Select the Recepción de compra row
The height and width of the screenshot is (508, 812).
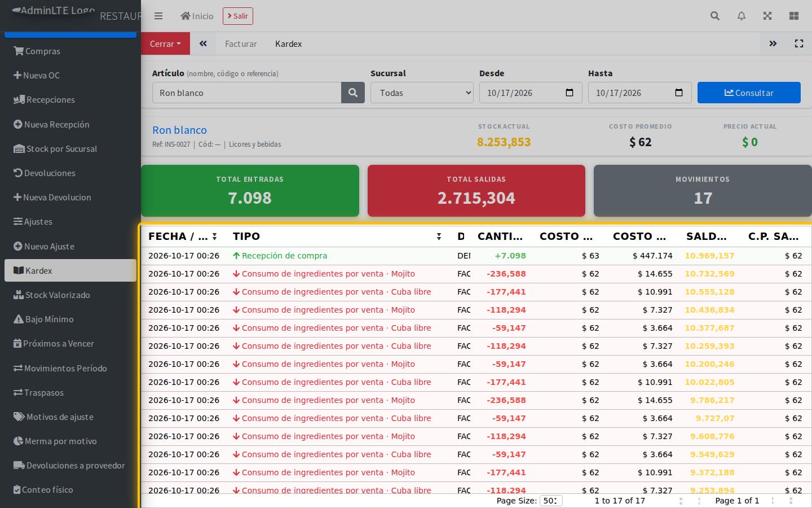[x=476, y=256]
